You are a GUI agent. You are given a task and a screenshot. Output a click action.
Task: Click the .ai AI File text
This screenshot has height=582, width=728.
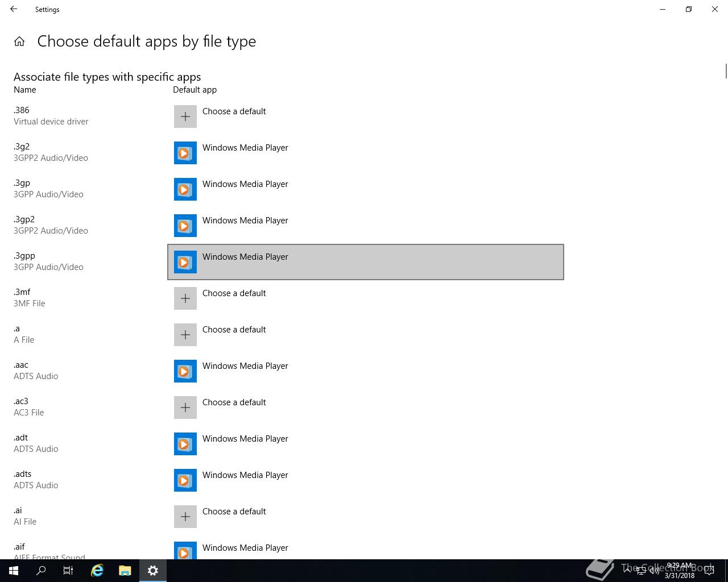25,516
